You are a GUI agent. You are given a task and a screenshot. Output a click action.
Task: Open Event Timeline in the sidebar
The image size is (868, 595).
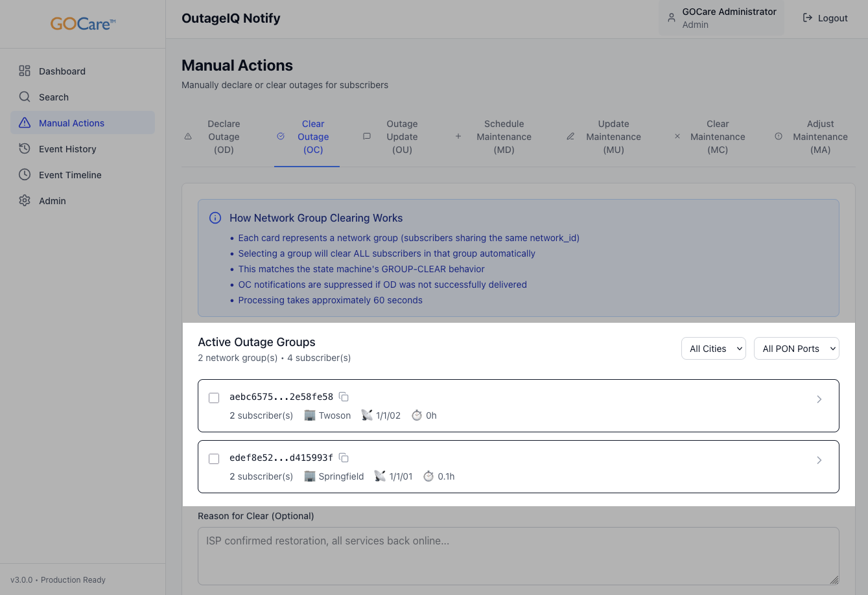coord(70,175)
